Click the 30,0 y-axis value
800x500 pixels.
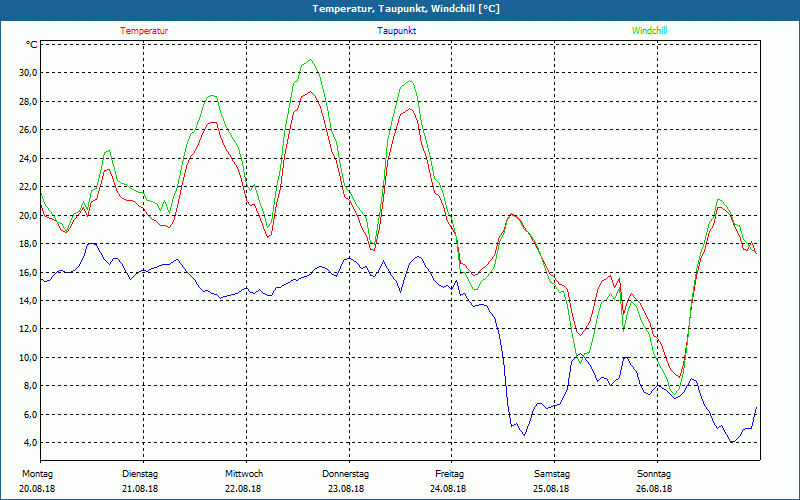(28, 72)
